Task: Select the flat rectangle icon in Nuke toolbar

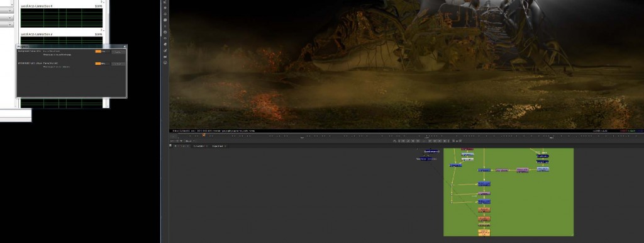Action: pos(165,57)
